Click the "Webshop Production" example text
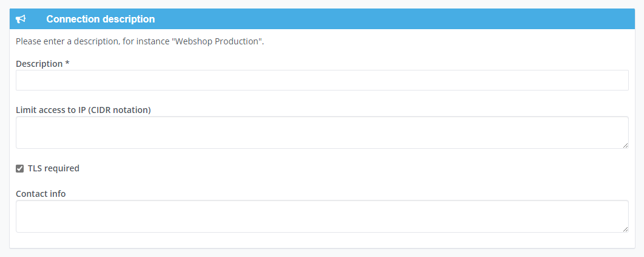This screenshot has width=644, height=257. pos(219,41)
